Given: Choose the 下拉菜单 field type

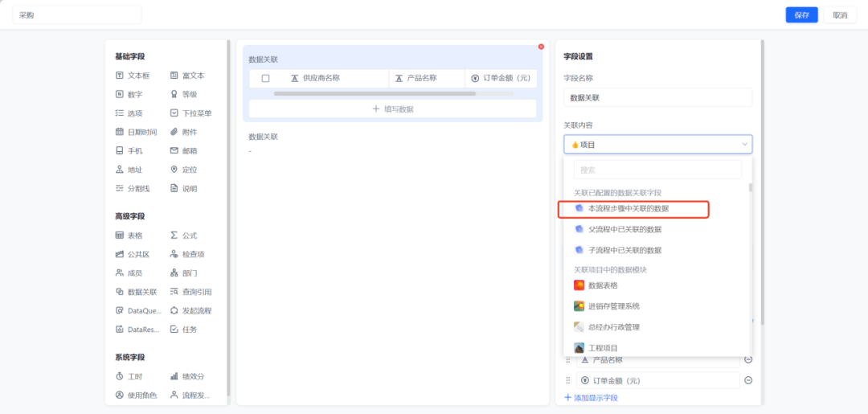Looking at the screenshot, I should click(x=191, y=113).
